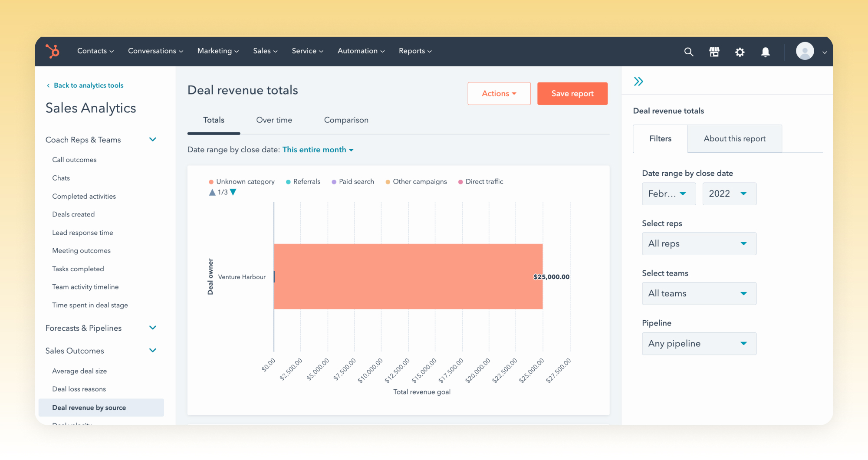
Task: Go to previous legend page arrow
Action: point(212,192)
